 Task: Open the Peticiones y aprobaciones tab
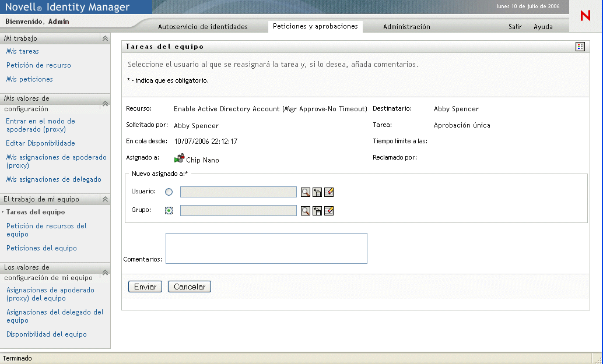[x=315, y=26]
